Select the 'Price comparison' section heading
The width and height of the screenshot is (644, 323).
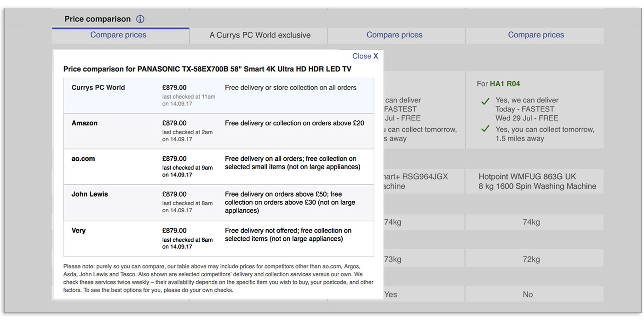point(98,19)
